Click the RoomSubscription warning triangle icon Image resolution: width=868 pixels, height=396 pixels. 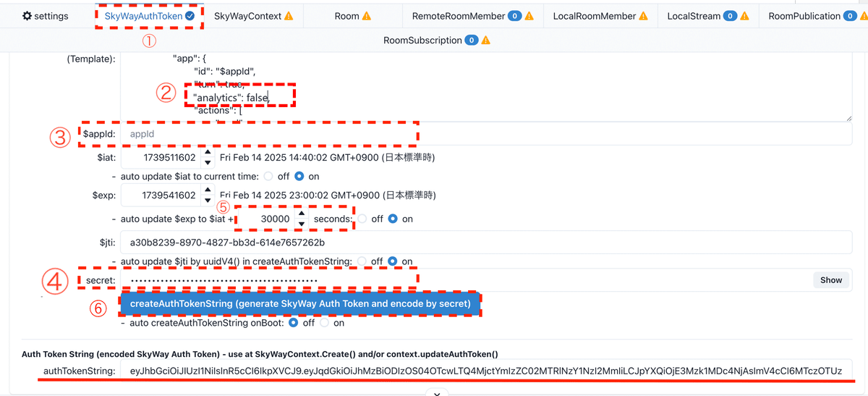pos(486,41)
